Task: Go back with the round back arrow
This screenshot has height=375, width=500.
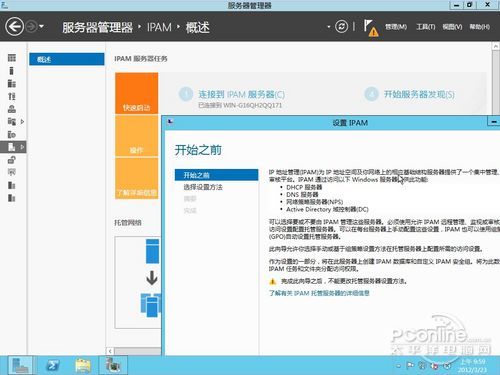Action: (14, 27)
